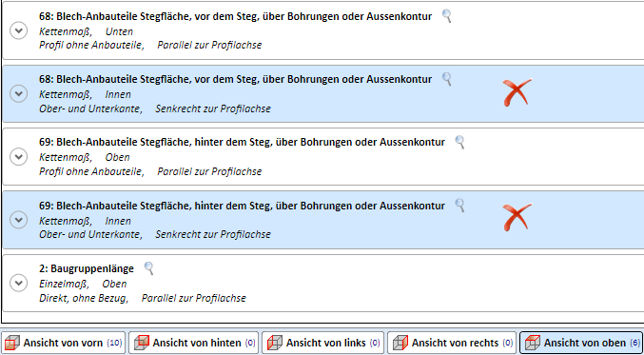The image size is (644, 355).
Task: Switch to Ansicht von hinten tab
Action: click(193, 343)
